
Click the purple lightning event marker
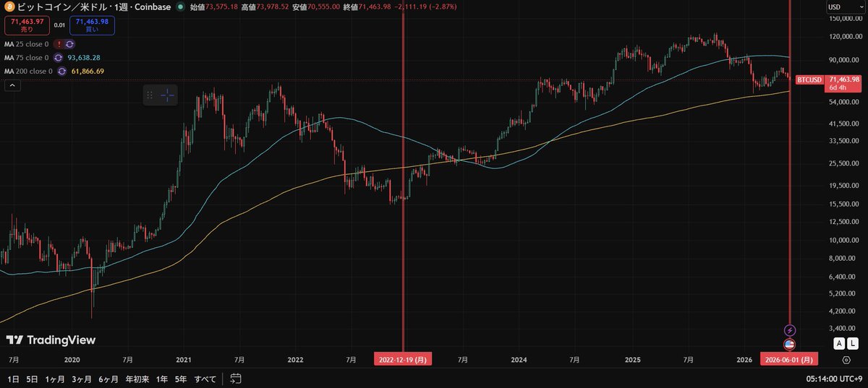[x=790, y=330]
